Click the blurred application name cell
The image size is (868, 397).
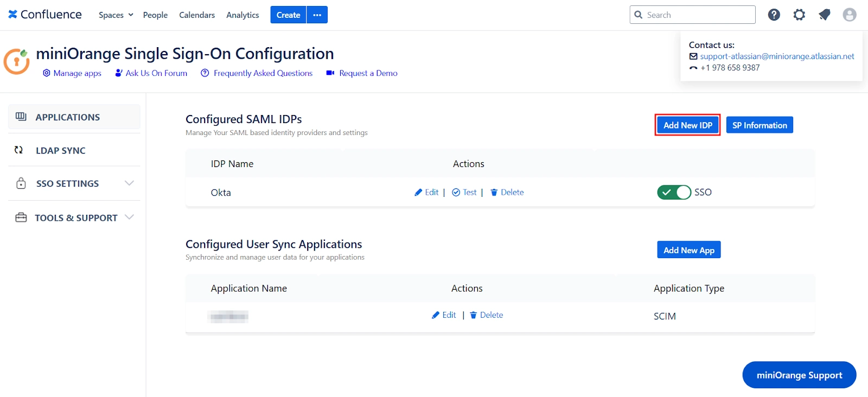point(228,317)
